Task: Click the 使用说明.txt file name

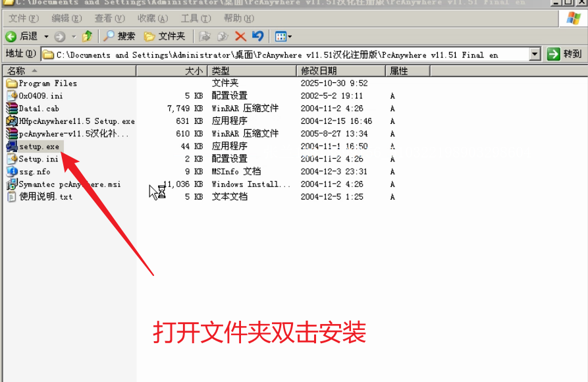Action: pyautogui.click(x=45, y=197)
